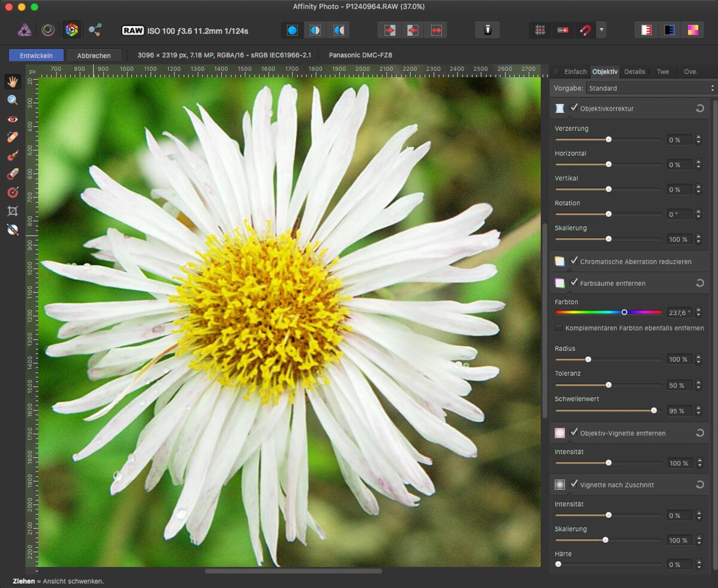Viewport: 718px width, 588px height.
Task: Open the Einfach tab
Action: [x=575, y=71]
